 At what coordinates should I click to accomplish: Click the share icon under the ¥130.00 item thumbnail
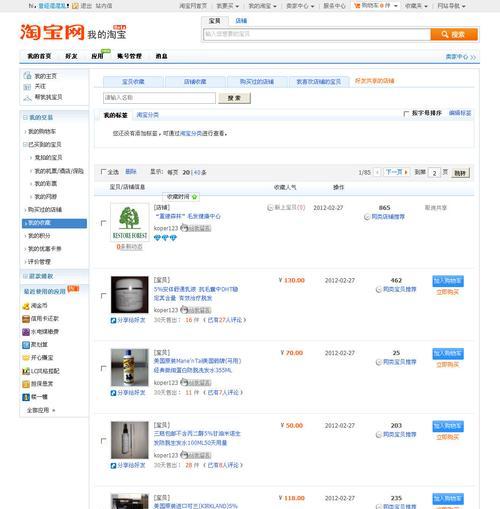(x=113, y=320)
